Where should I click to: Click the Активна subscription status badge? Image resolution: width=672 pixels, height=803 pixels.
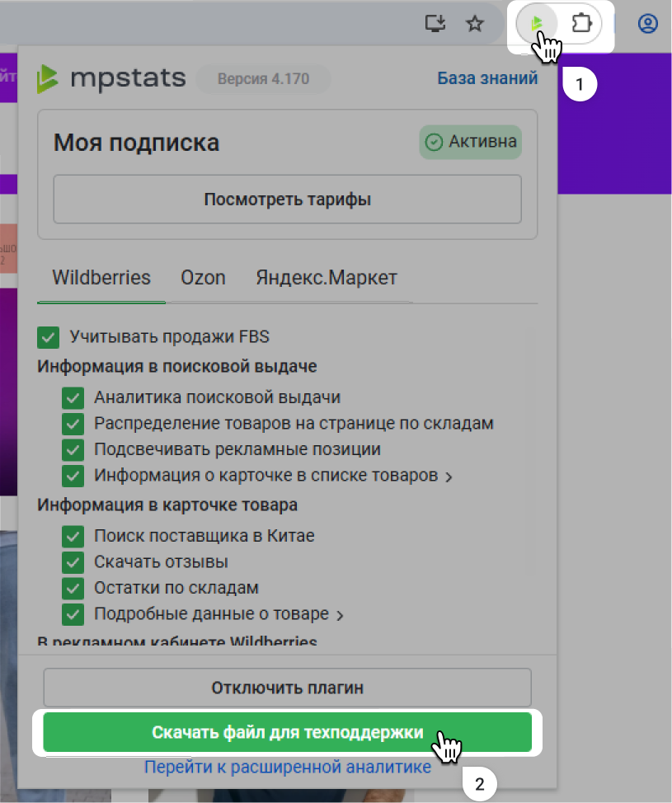pos(471,142)
